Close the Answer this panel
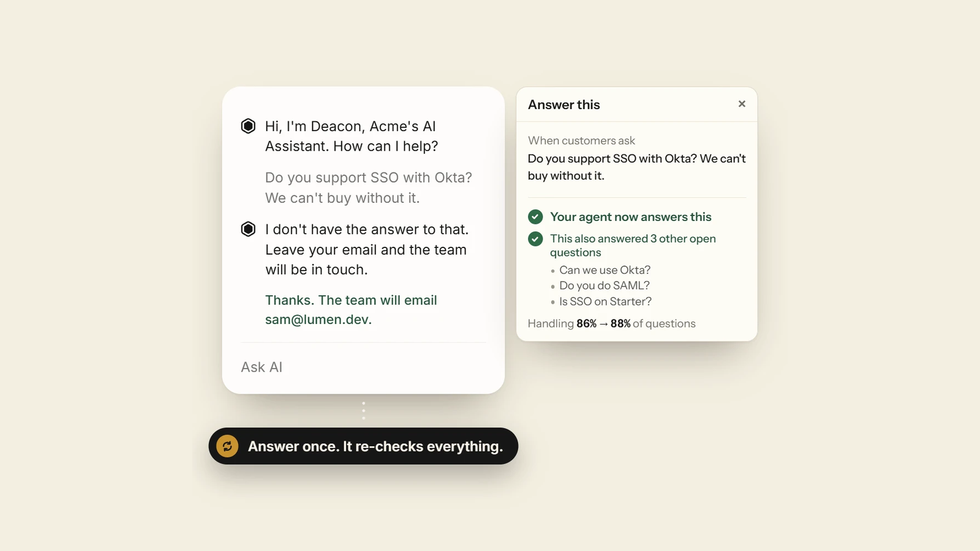The width and height of the screenshot is (980, 551). point(742,104)
